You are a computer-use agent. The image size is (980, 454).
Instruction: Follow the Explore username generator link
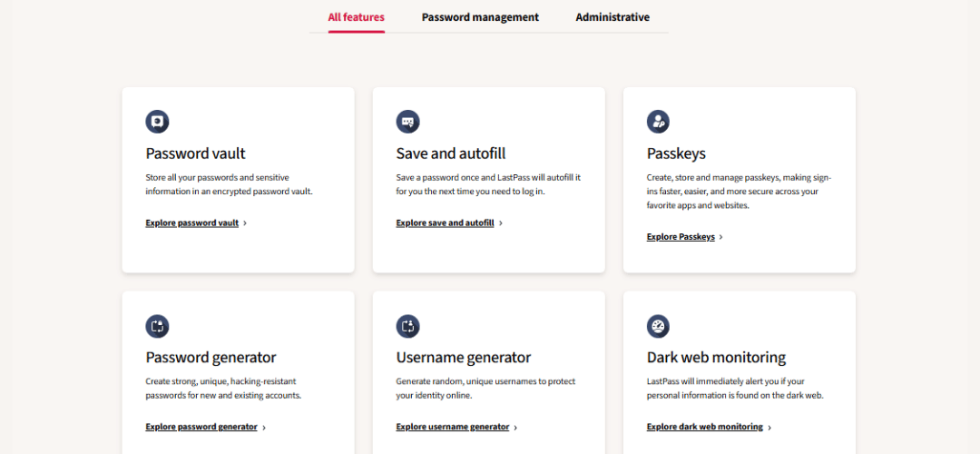pos(453,427)
